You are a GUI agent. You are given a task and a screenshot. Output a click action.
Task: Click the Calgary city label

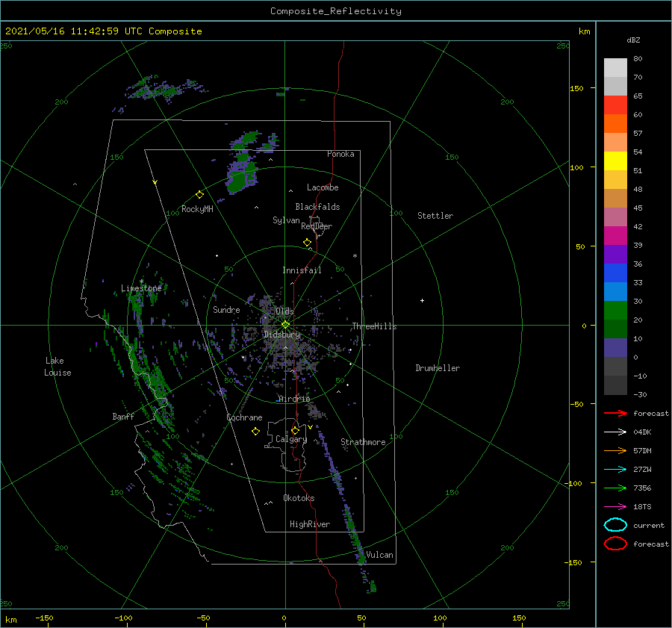(291, 439)
